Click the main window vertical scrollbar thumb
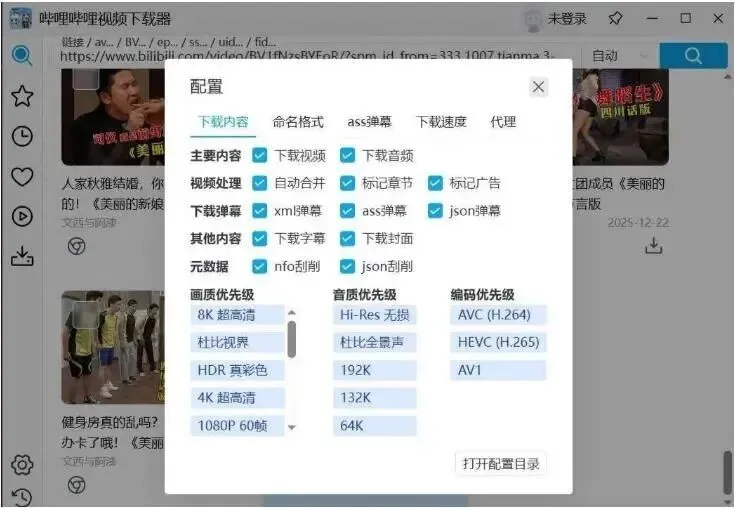 (x=727, y=471)
